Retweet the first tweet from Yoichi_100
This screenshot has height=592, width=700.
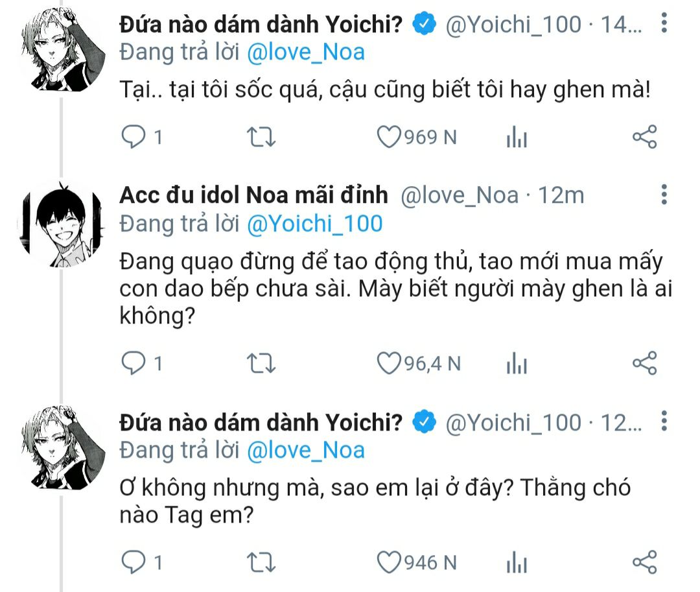(262, 137)
